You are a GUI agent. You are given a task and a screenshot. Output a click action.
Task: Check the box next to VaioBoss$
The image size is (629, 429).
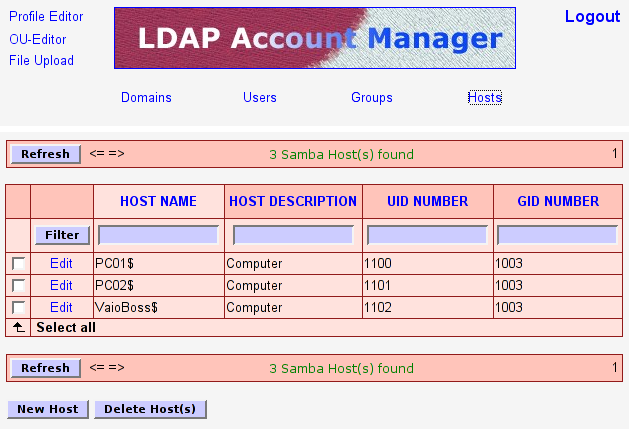18,307
